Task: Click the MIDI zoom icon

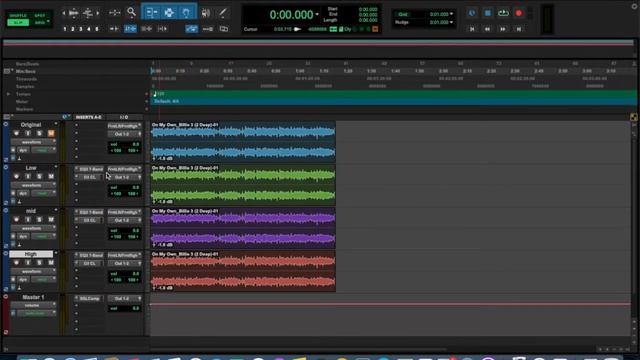Action: click(88, 13)
